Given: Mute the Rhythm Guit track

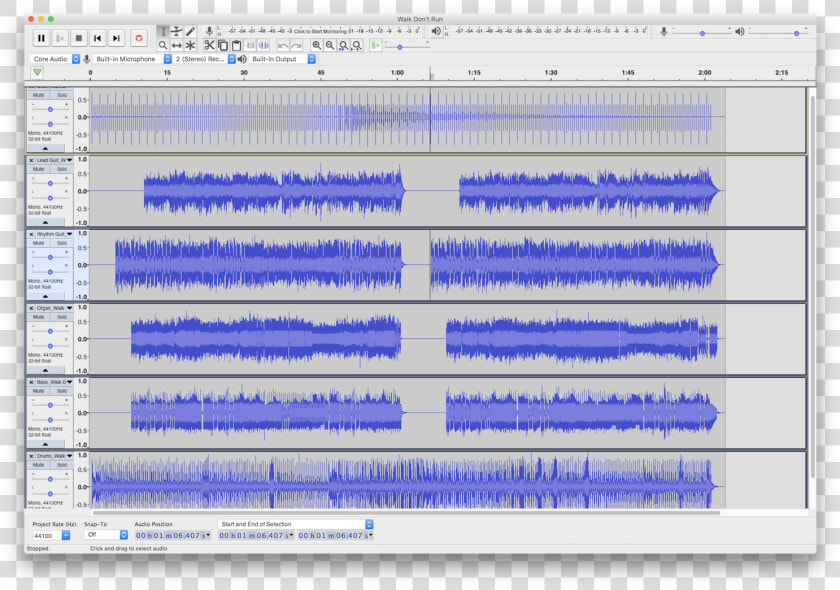Looking at the screenshot, I should pos(39,243).
